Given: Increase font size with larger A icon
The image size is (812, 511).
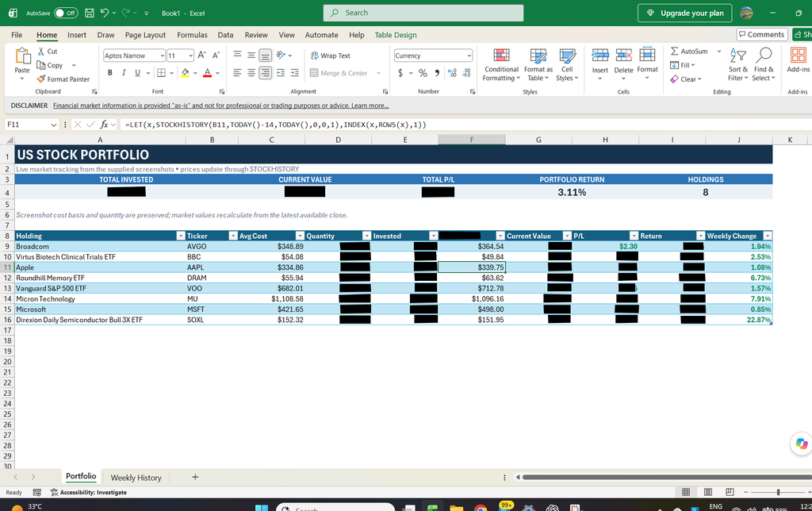Looking at the screenshot, I should point(202,56).
